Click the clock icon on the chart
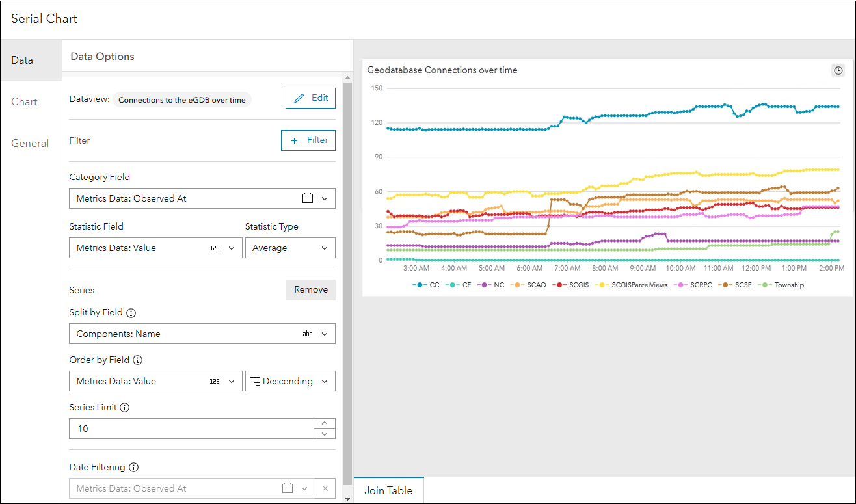This screenshot has height=504, width=856. click(x=838, y=70)
